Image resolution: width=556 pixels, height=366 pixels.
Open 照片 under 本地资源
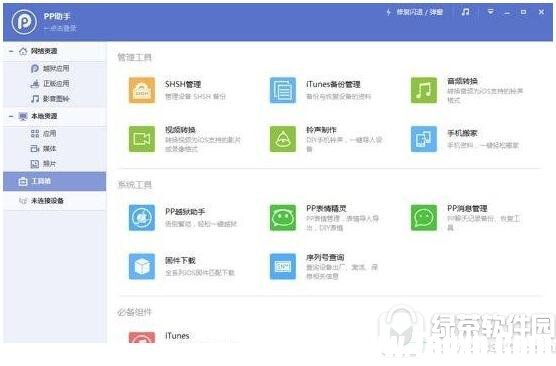coord(44,164)
